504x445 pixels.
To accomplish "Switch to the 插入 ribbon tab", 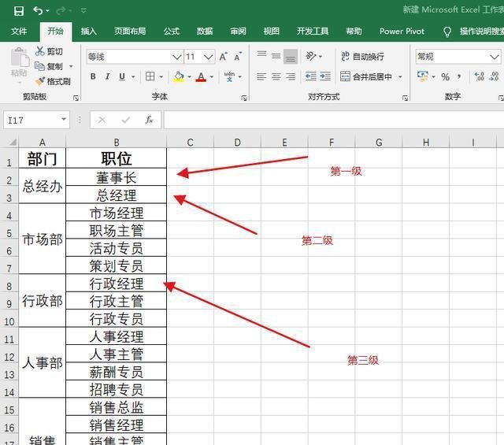I will click(x=89, y=32).
